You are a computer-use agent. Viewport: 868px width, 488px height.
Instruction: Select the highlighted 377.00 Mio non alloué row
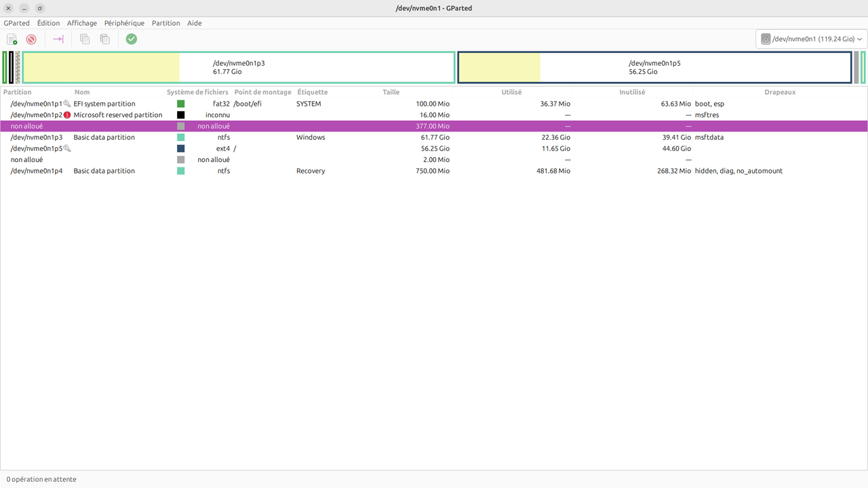(x=434, y=126)
